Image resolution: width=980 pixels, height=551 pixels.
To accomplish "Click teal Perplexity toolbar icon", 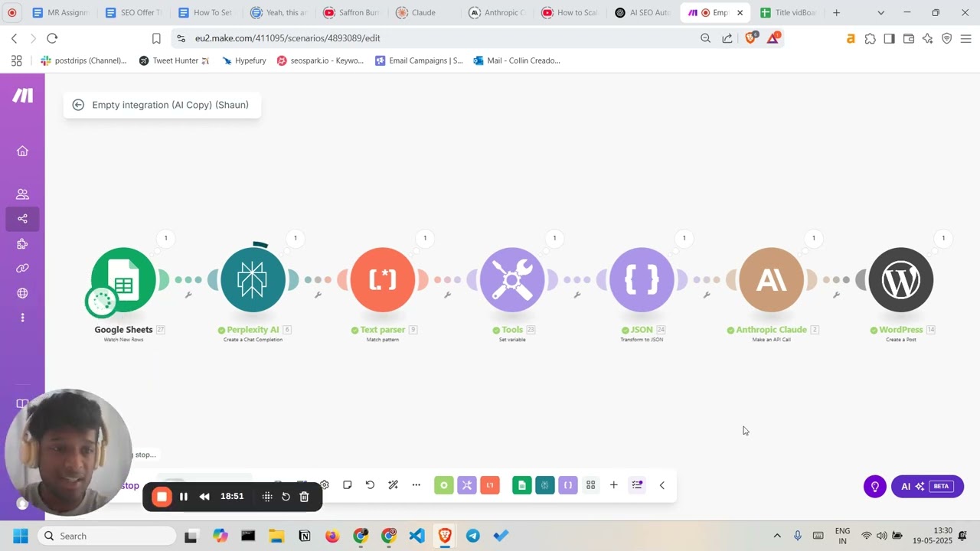I will coord(545,485).
